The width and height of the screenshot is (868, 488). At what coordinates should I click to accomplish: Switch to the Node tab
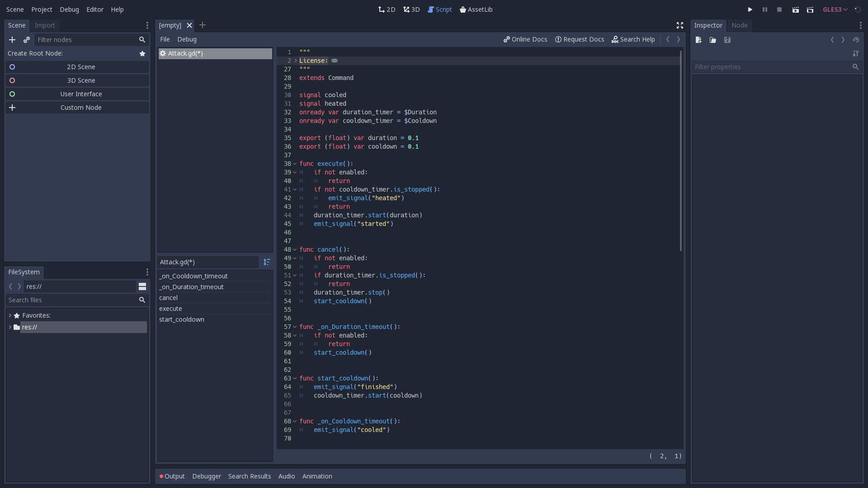(739, 25)
